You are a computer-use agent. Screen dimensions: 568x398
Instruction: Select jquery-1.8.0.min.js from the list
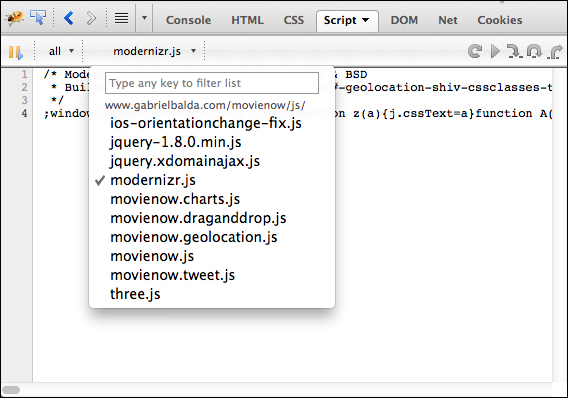(175, 142)
